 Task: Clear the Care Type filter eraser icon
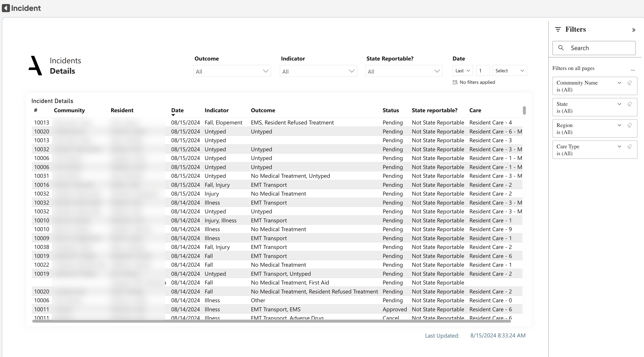coord(629,147)
